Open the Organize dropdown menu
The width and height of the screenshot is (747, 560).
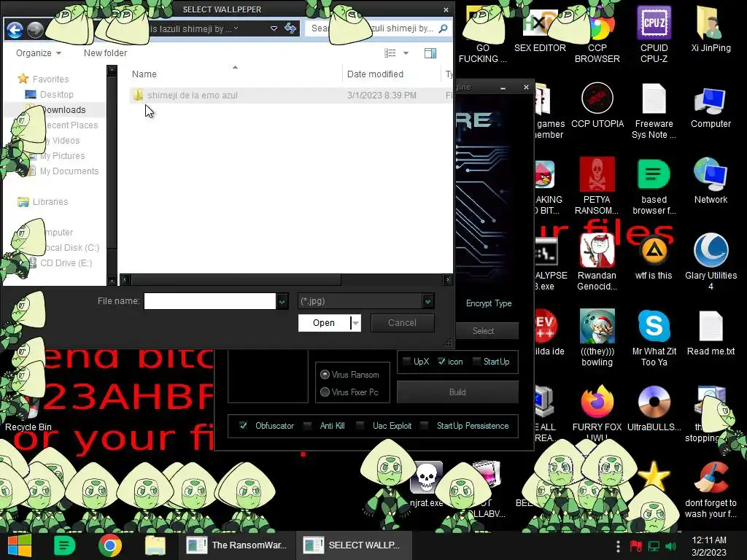coord(39,52)
